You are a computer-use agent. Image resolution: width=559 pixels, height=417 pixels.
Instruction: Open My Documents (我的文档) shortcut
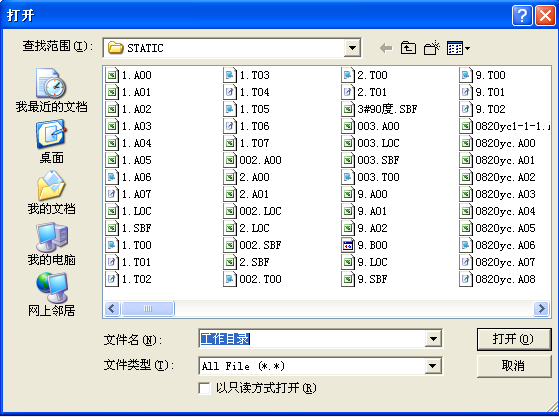51,193
